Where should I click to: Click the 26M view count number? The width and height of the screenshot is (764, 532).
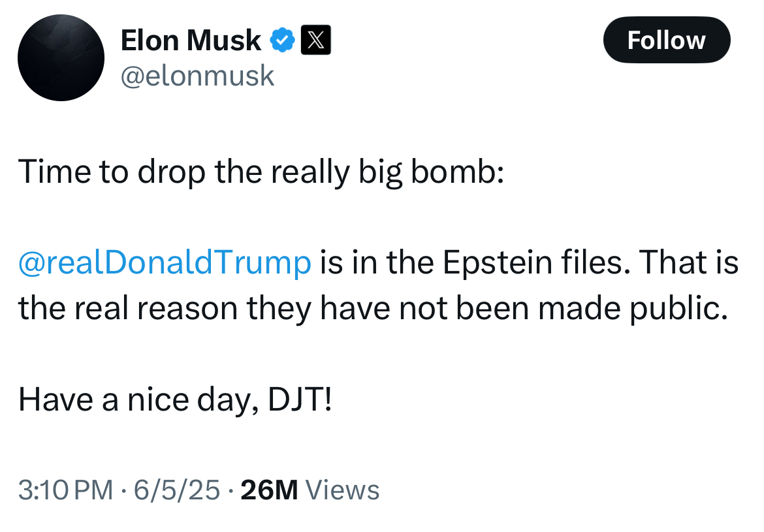coord(269,490)
